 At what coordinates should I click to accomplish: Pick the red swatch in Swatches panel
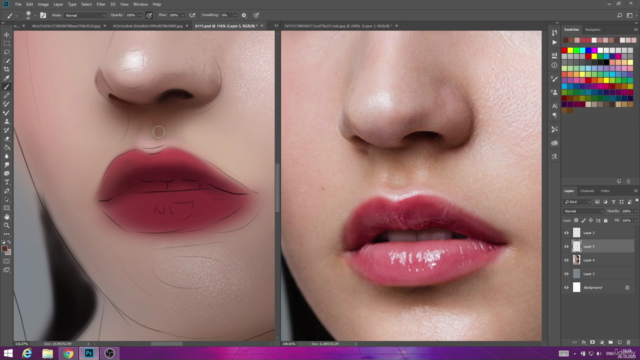point(564,50)
